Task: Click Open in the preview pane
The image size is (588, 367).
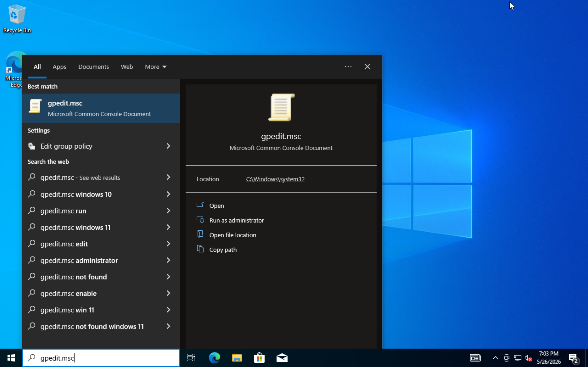Action: (x=216, y=206)
